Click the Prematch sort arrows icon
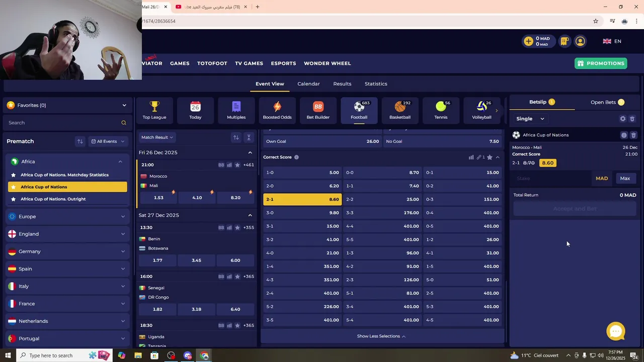 click(x=79, y=142)
